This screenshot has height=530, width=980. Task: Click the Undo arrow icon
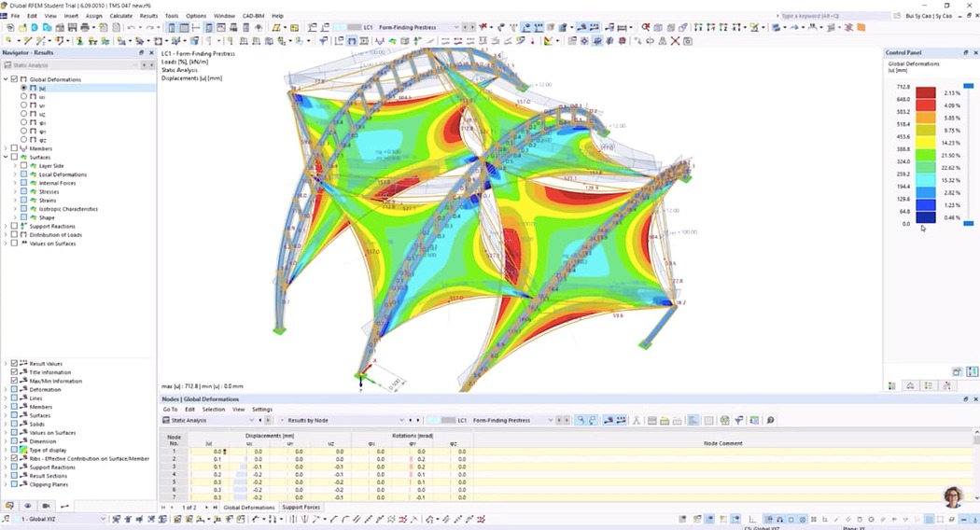(x=132, y=27)
